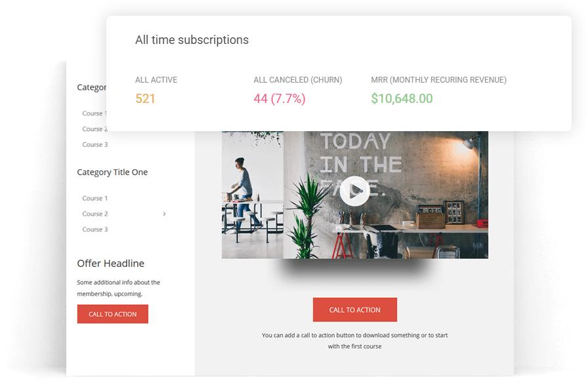Select the ALL ACTIVE stat showing 521
Viewport: 588px width, 381px height.
[145, 98]
